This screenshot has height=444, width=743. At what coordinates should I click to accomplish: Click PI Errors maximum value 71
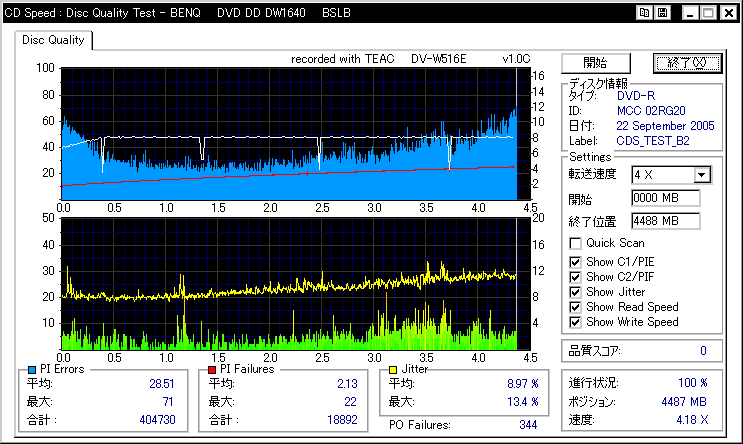(x=168, y=402)
